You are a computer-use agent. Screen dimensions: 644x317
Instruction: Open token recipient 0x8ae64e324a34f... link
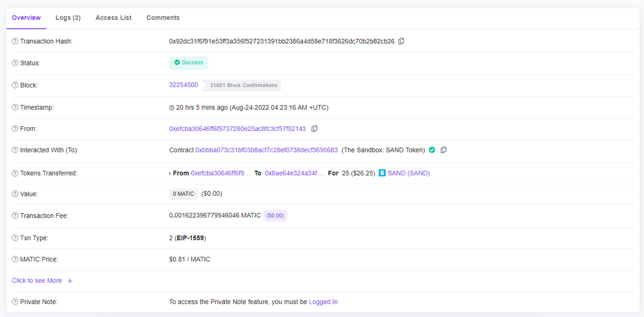(x=294, y=173)
